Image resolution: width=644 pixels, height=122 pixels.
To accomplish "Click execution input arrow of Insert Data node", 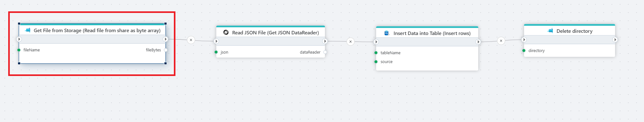I will (376, 42).
